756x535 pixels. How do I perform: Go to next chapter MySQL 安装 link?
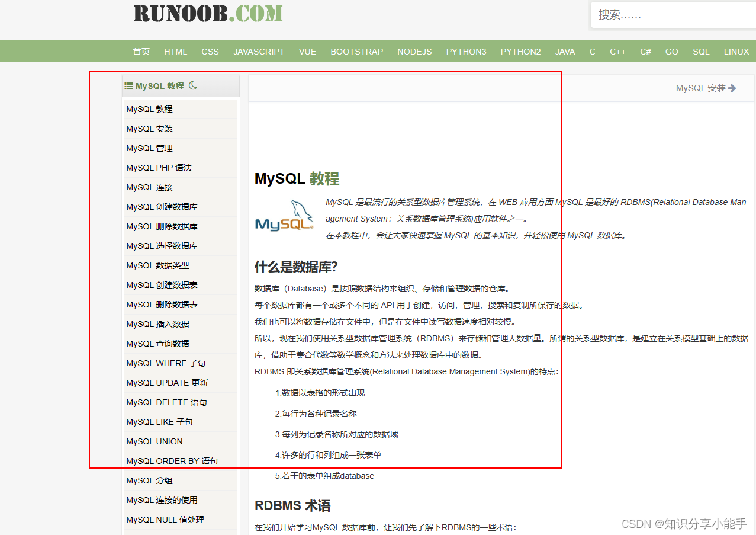701,88
